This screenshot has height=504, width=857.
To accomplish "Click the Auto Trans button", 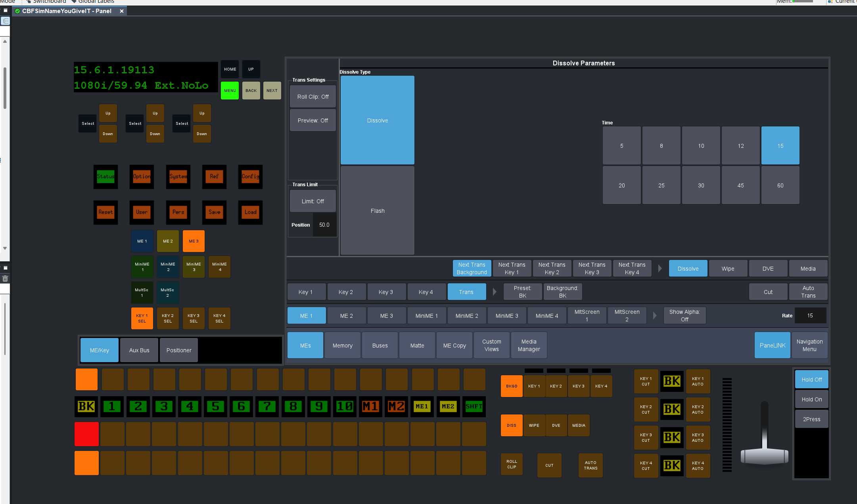I will (808, 292).
